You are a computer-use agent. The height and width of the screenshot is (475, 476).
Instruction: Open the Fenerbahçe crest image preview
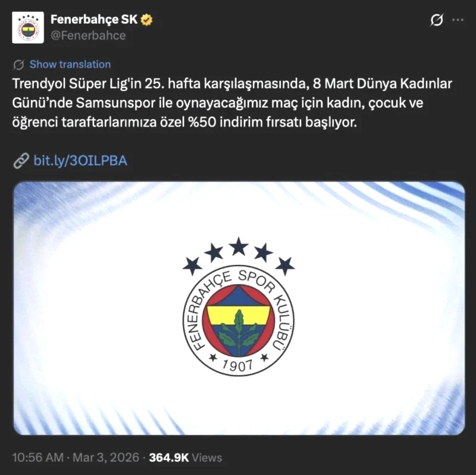tap(239, 308)
